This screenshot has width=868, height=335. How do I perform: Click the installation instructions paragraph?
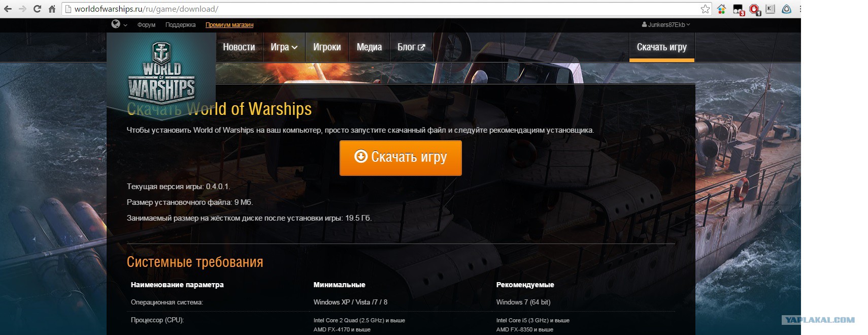click(360, 130)
